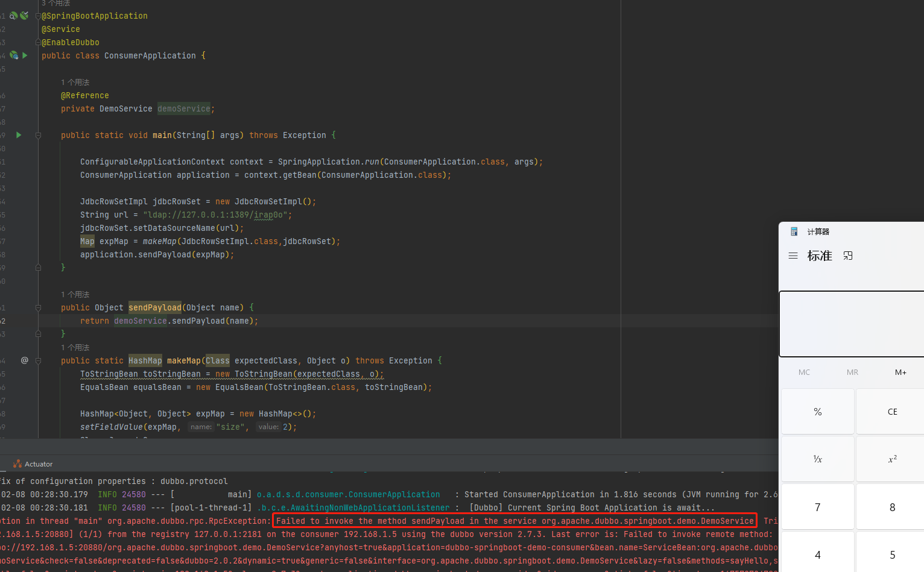The width and height of the screenshot is (924, 572).
Task: Click fold end marker after application.sendPayload(expMap)
Action: 38,267
